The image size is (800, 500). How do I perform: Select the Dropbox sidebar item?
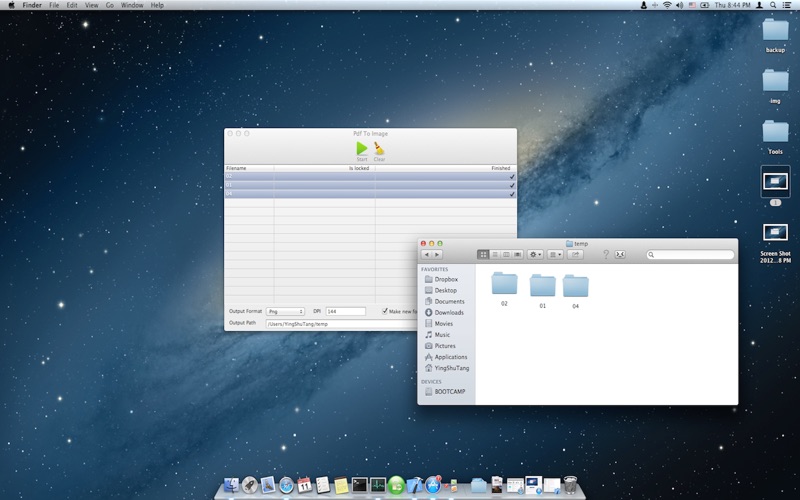446,280
